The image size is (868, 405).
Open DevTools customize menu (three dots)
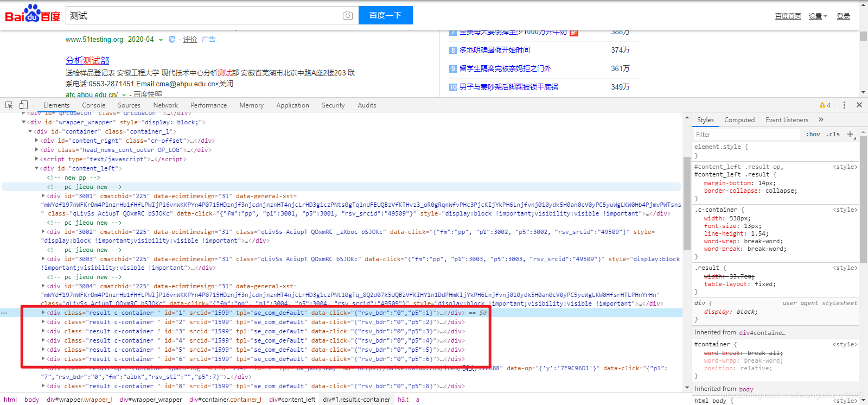[844, 105]
